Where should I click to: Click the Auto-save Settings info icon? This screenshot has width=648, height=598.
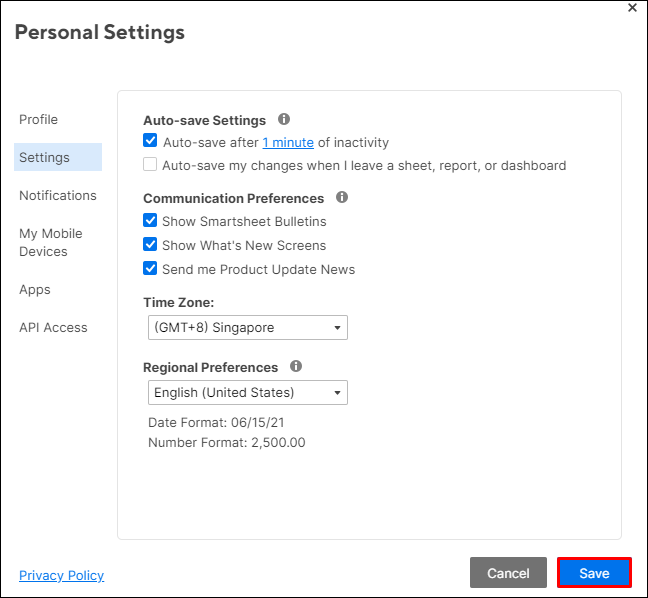(x=284, y=119)
